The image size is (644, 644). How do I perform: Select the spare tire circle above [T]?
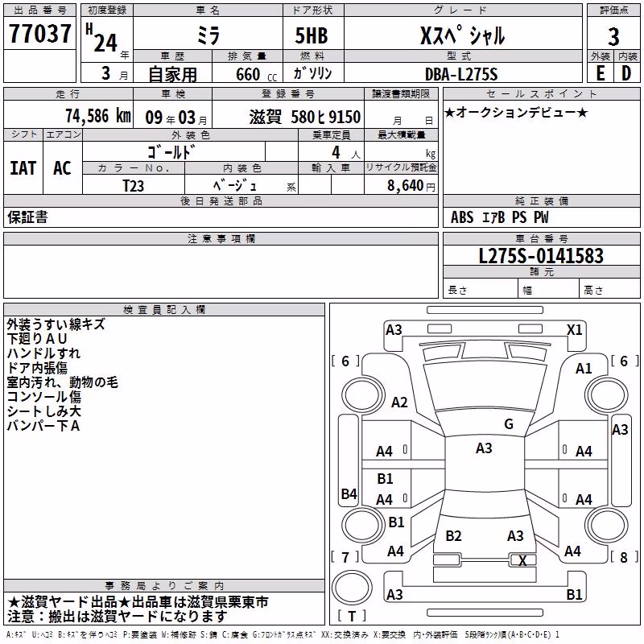[x=352, y=588]
